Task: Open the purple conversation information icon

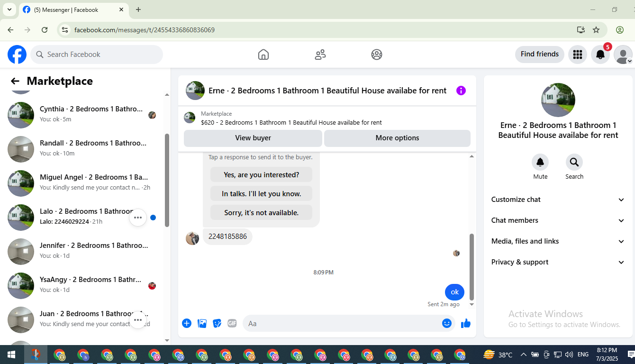Action: coord(461,91)
